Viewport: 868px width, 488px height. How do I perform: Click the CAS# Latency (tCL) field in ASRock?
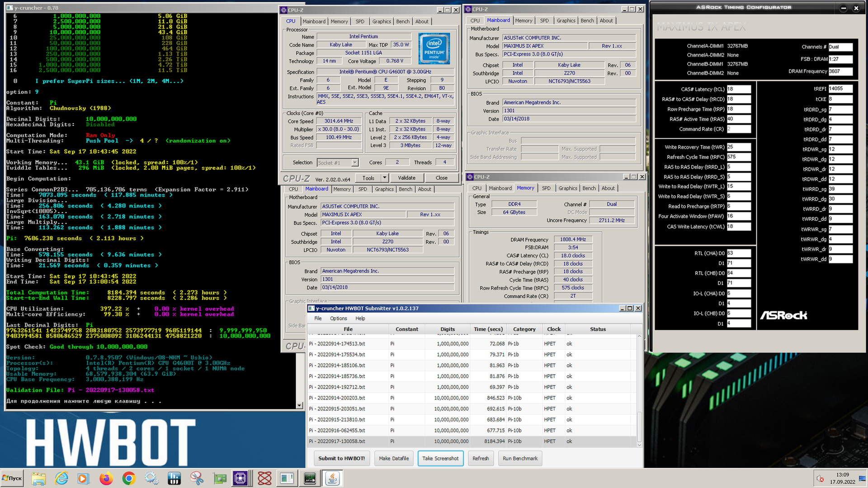[739, 89]
